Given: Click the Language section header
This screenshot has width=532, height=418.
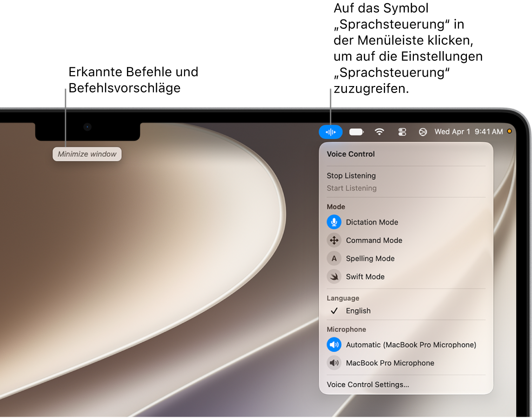Looking at the screenshot, I should [x=343, y=298].
